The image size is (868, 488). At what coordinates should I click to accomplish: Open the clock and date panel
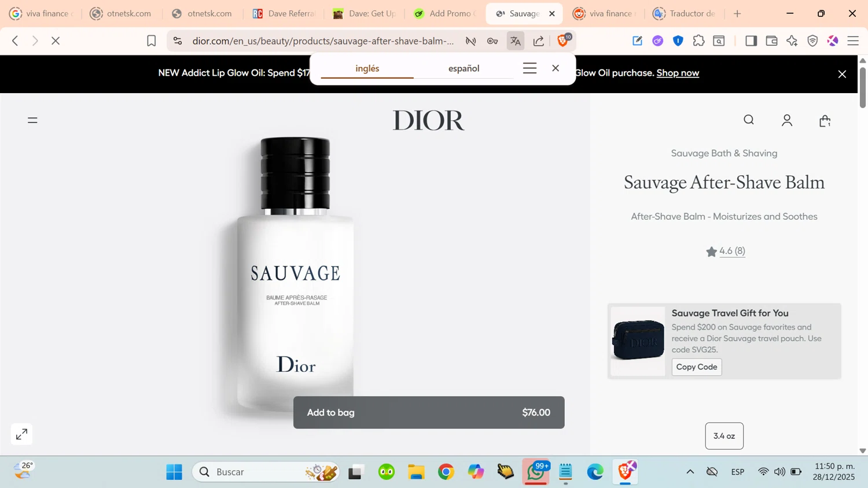point(834,472)
